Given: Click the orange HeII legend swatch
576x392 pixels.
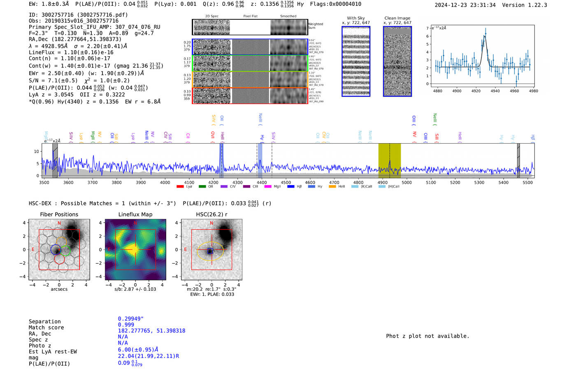Looking at the screenshot, I should click(332, 187).
